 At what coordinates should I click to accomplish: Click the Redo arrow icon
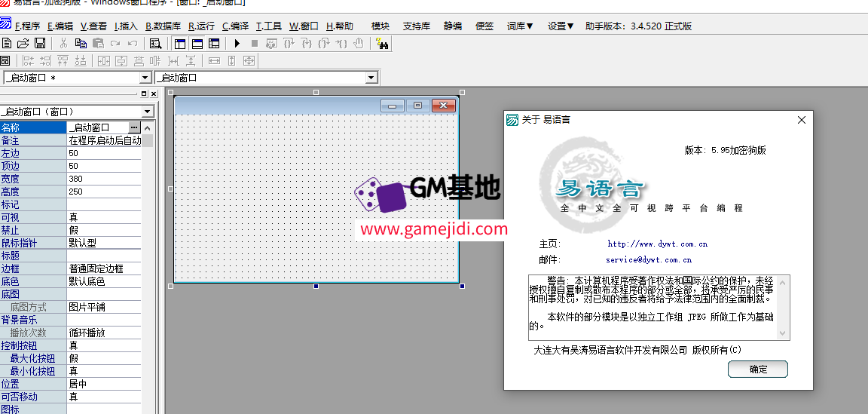coord(115,43)
